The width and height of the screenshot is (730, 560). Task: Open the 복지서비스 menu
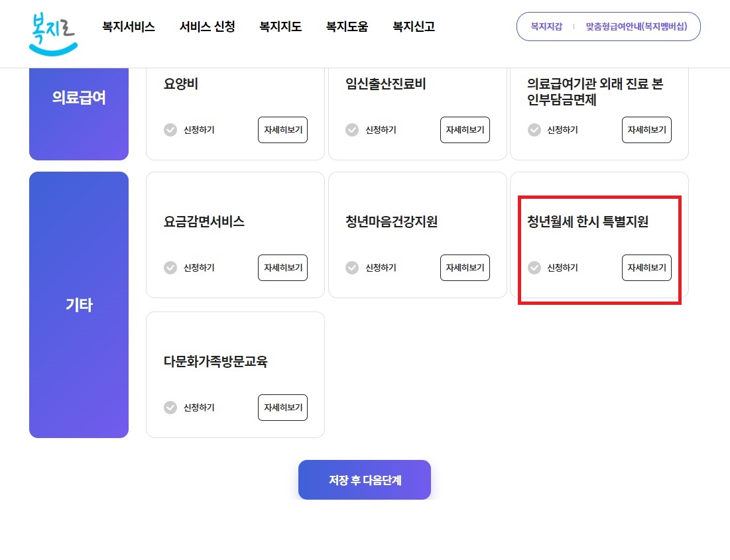point(128,27)
